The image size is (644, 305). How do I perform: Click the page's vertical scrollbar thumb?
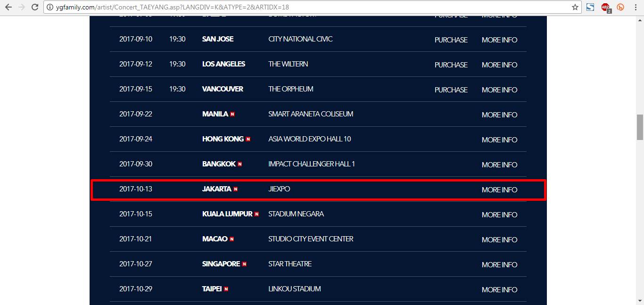[x=640, y=127]
